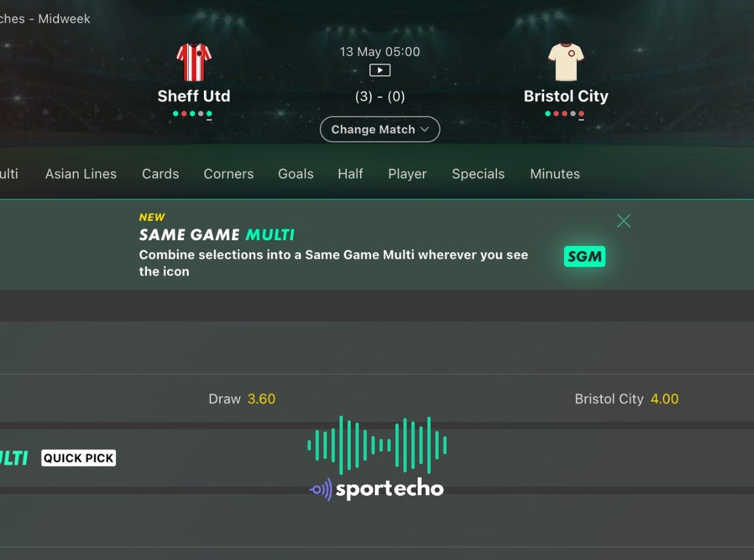Go to the Goals tab
Screen dimensions: 754x560
[296, 174]
